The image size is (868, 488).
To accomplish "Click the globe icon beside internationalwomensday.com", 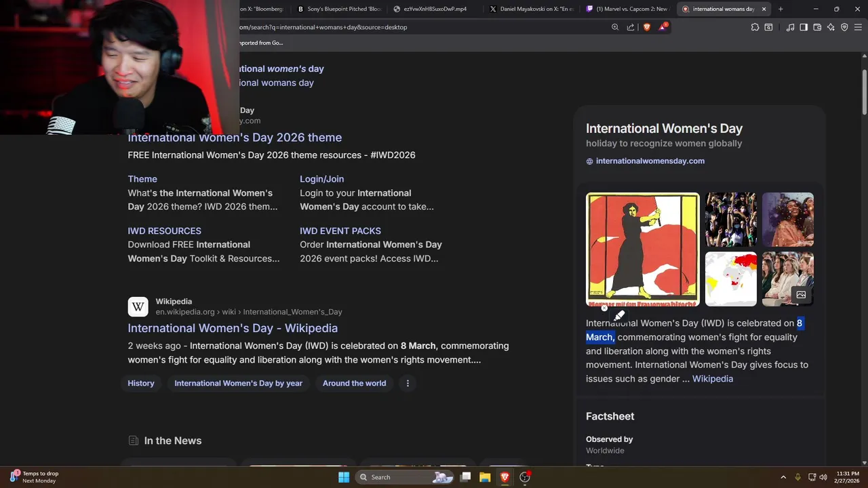I will click(x=589, y=161).
